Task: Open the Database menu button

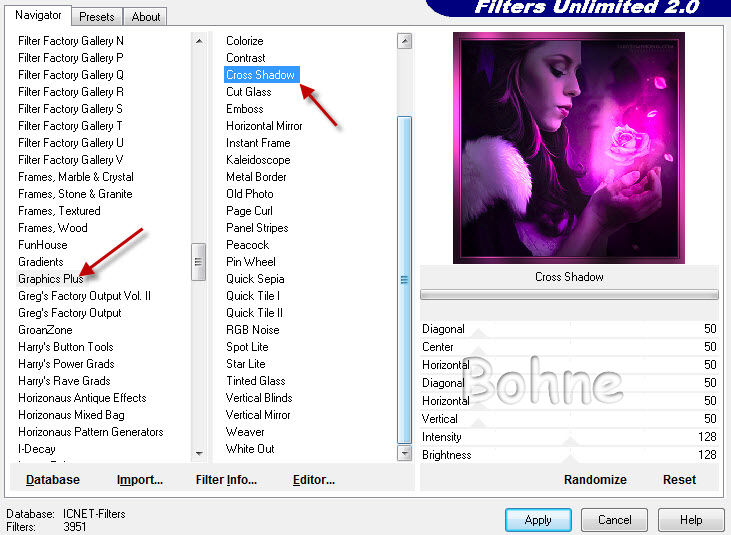Action: pyautogui.click(x=52, y=480)
